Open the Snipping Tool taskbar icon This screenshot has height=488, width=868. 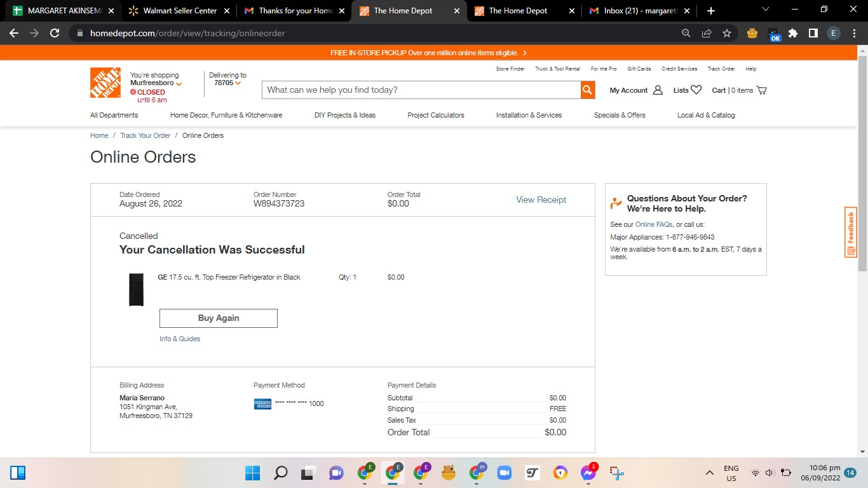coord(616,473)
